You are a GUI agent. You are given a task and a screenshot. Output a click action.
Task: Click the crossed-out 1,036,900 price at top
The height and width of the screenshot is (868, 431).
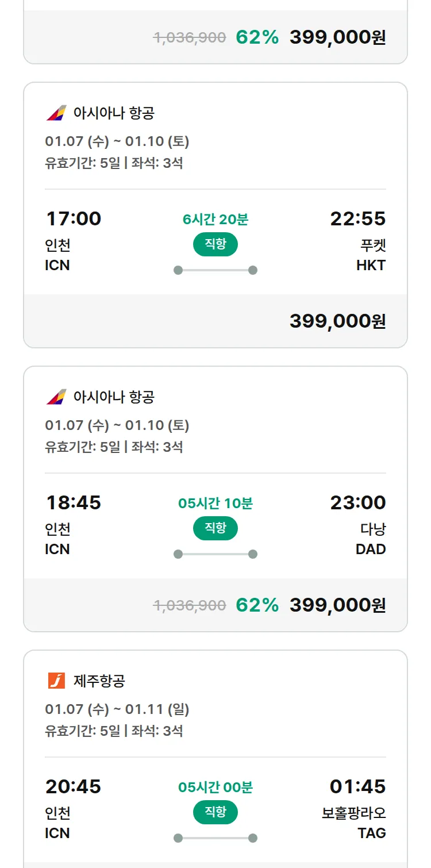(x=189, y=38)
